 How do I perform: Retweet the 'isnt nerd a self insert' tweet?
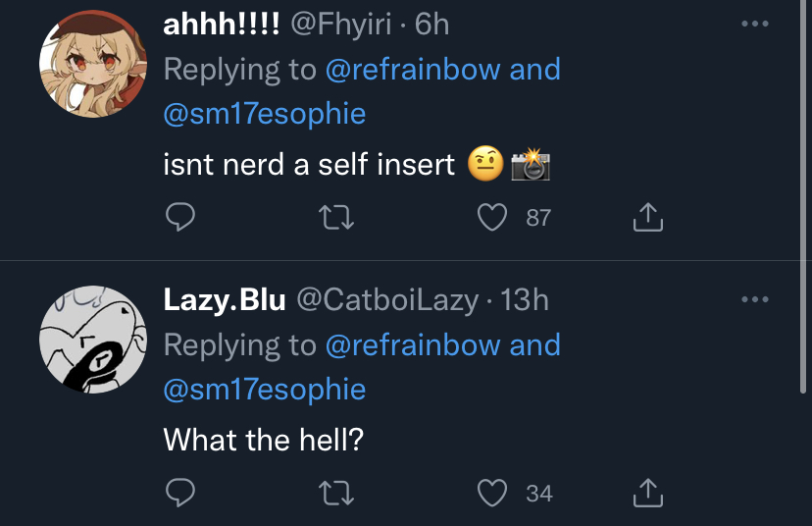coord(336,217)
